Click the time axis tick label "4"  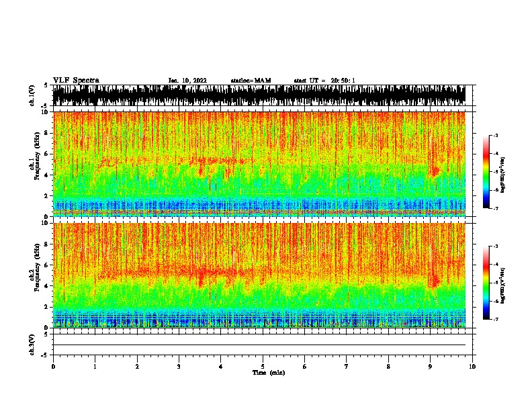click(221, 367)
